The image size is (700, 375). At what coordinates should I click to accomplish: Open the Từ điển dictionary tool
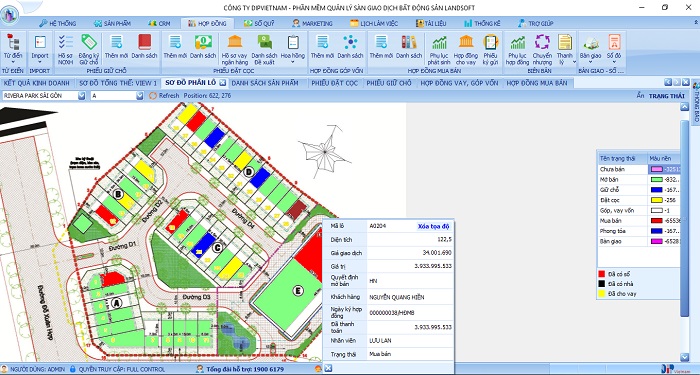pyautogui.click(x=13, y=47)
